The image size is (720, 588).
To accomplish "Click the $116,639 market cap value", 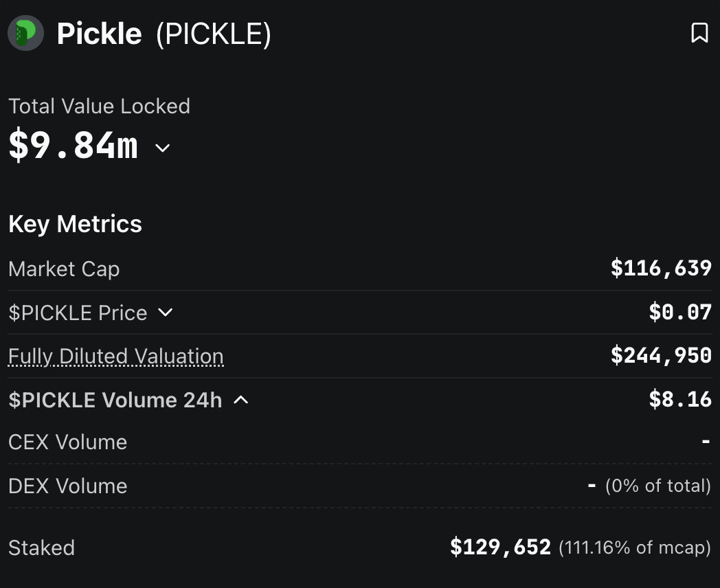I will tap(661, 268).
